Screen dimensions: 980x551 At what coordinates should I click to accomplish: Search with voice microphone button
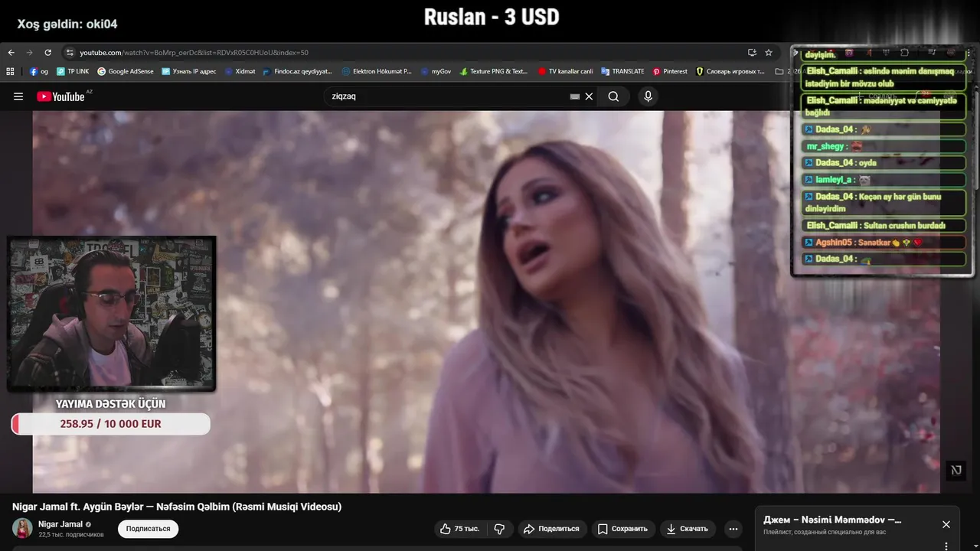[x=648, y=96]
